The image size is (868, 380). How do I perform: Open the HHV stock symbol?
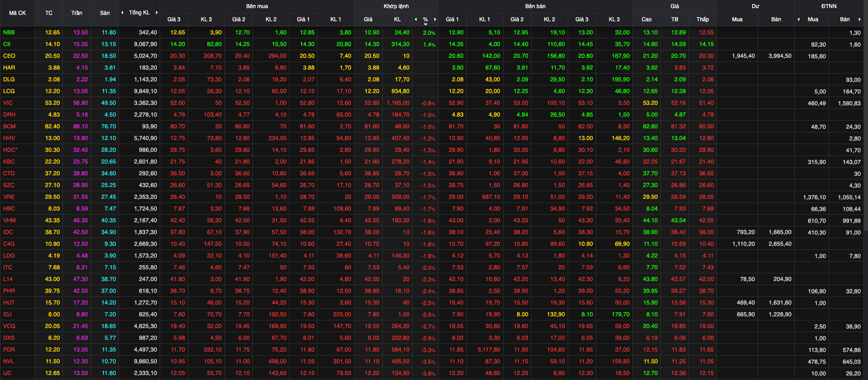[9, 138]
